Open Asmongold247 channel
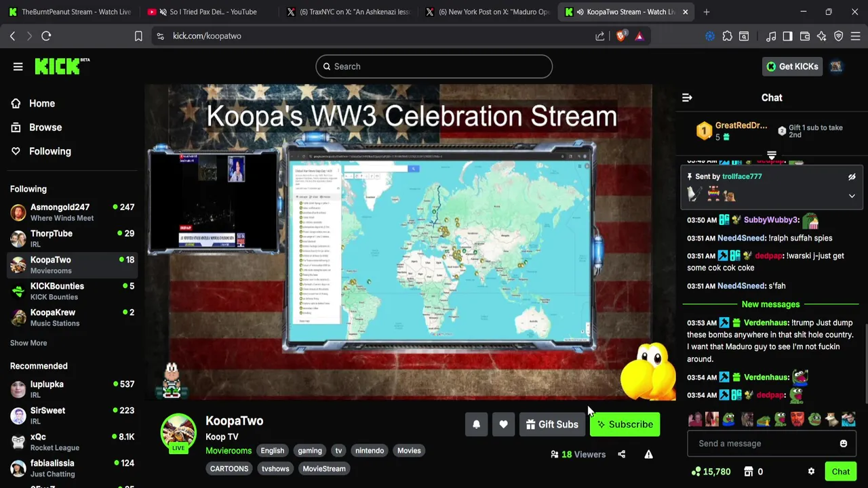The height and width of the screenshot is (488, 868). coord(73,212)
